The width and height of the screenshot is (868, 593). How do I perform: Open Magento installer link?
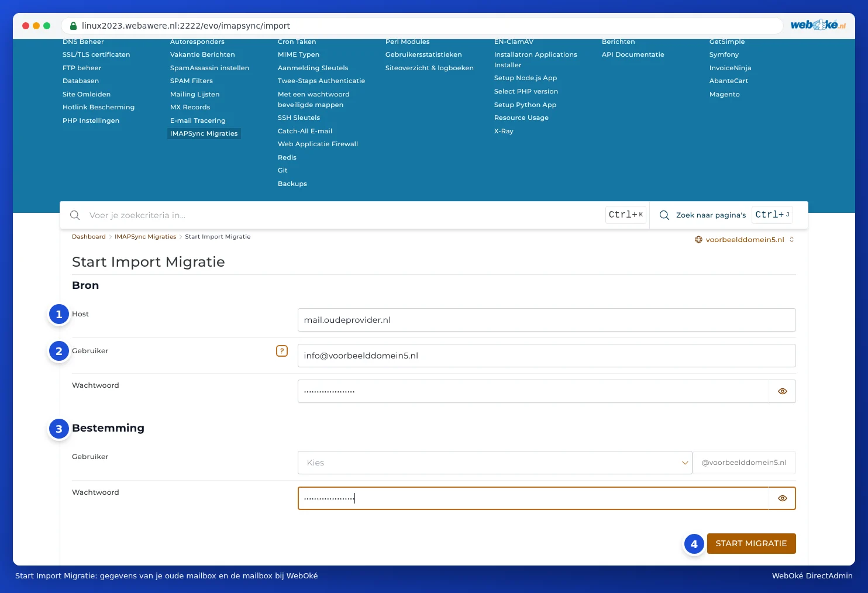[724, 95]
